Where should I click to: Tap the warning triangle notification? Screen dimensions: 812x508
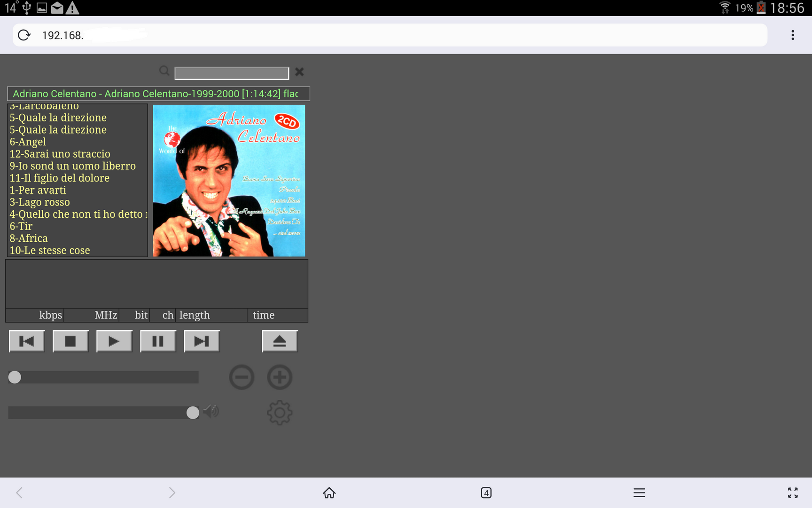72,8
